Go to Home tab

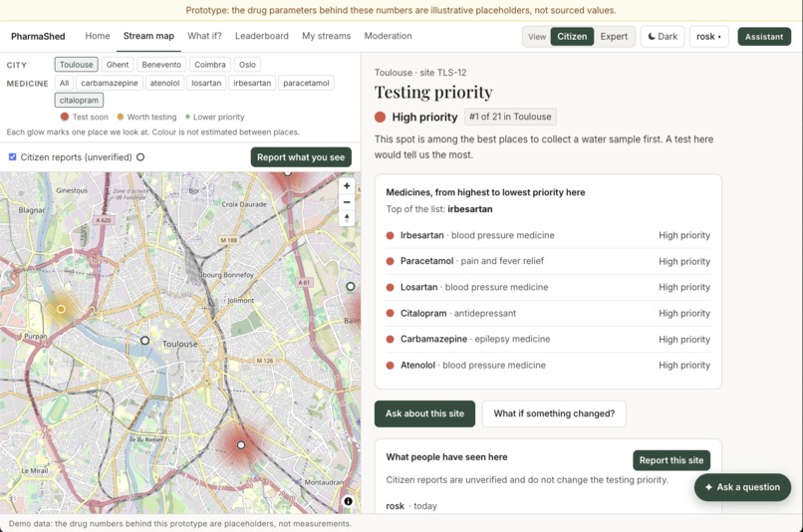pos(98,36)
